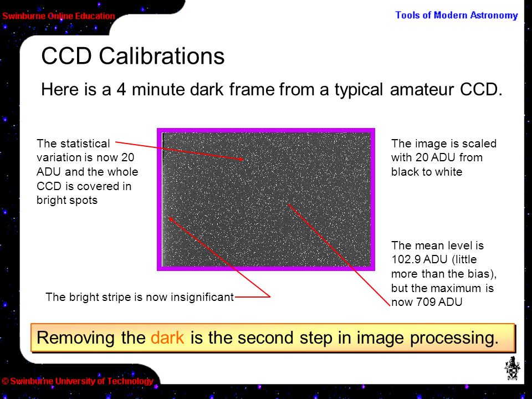Click the Swinburne crest icon

(512, 369)
